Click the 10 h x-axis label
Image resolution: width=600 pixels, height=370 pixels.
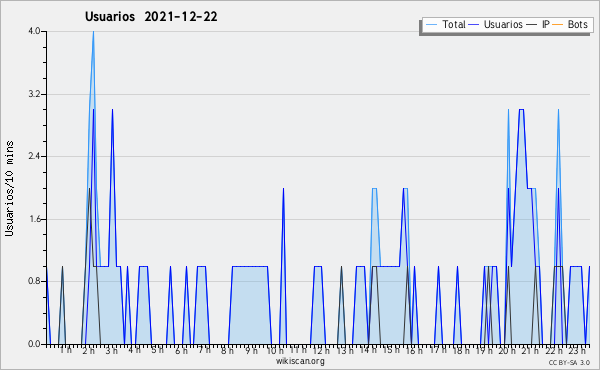point(275,351)
